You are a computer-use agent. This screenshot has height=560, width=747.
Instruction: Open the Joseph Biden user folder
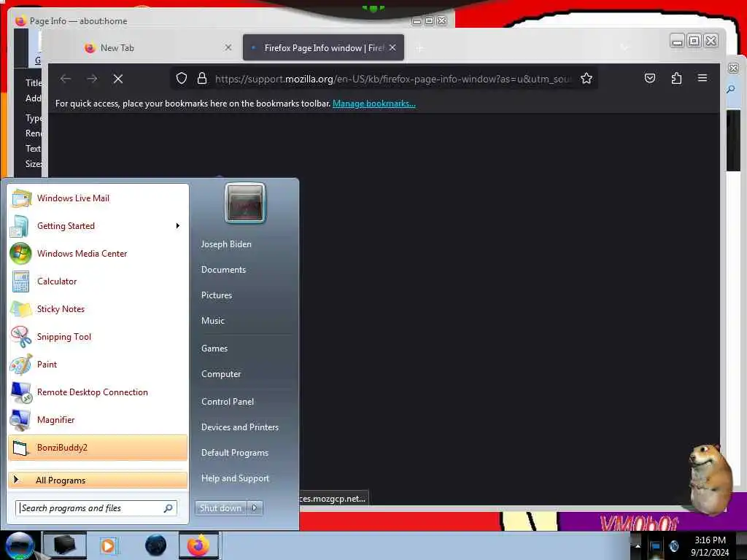click(226, 244)
